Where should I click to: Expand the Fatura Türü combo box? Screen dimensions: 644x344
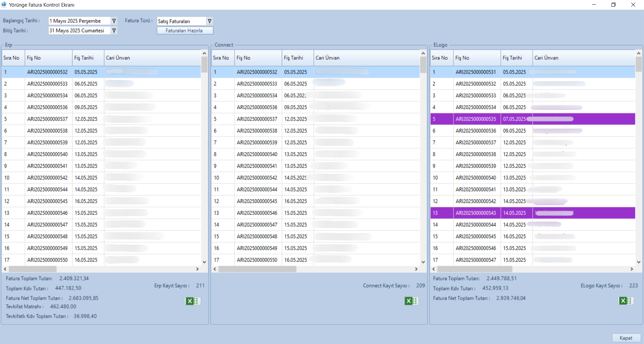click(209, 21)
